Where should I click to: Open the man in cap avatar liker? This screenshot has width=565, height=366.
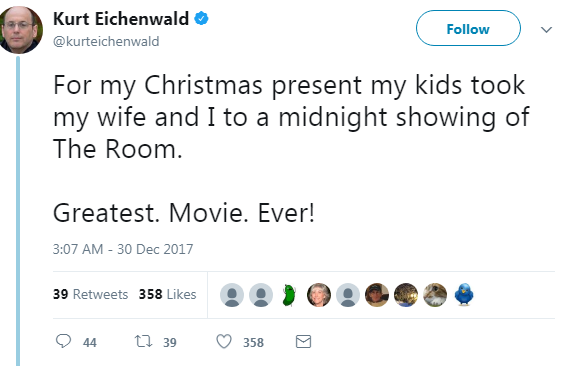pyautogui.click(x=377, y=295)
